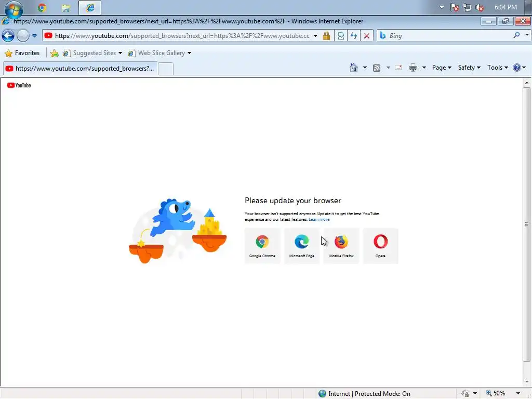Click the Read Mail icon
Screen dimensions: 532x399
(x=398, y=68)
